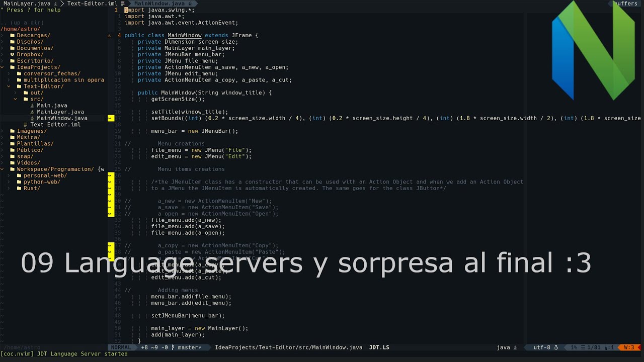Click the Escritorio folder icon
The width and height of the screenshot is (644, 362).
click(x=13, y=61)
